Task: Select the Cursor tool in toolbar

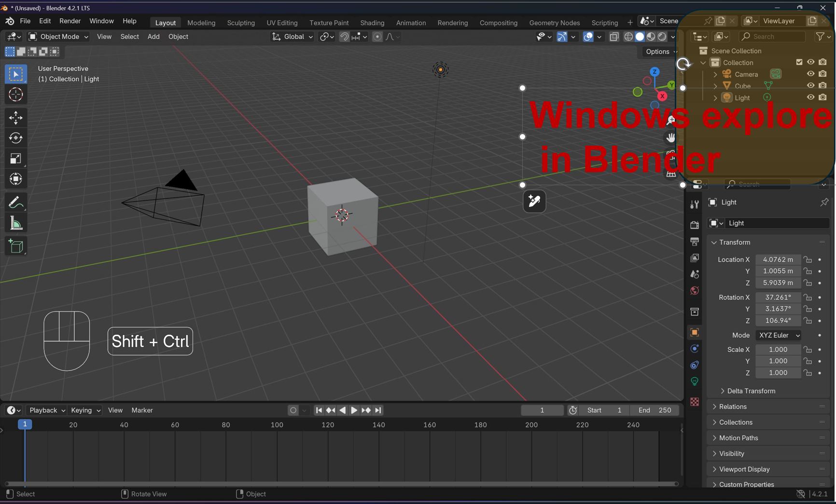Action: (16, 95)
